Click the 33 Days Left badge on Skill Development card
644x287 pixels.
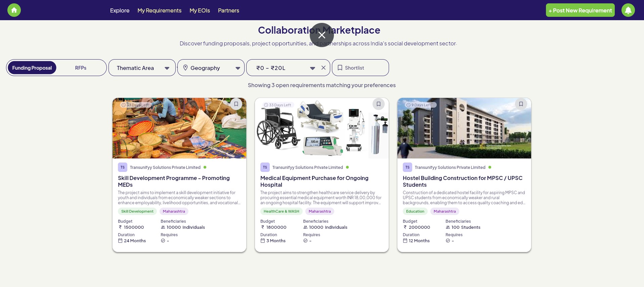pyautogui.click(x=135, y=105)
